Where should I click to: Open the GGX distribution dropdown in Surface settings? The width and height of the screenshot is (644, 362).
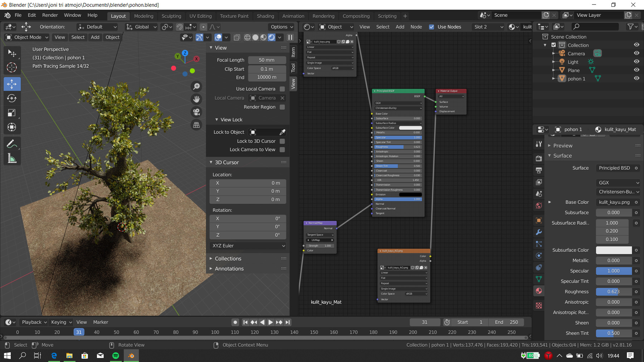[618, 182]
